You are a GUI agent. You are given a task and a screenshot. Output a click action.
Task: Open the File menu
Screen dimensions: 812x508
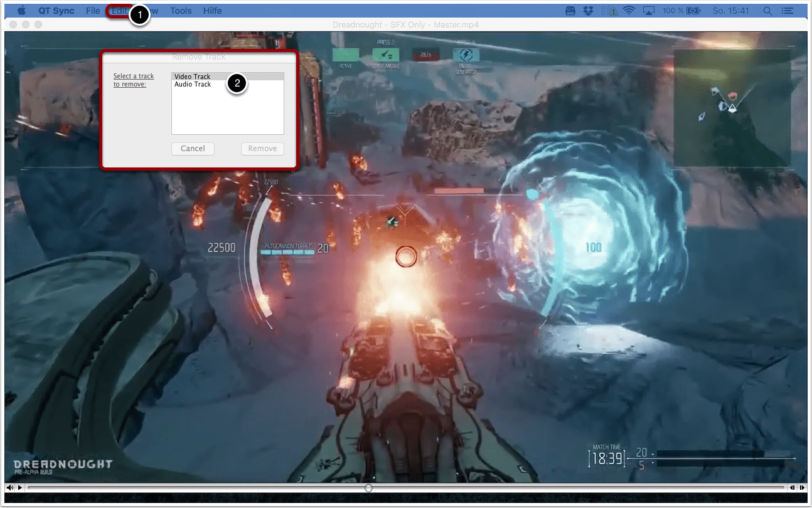pyautogui.click(x=93, y=11)
